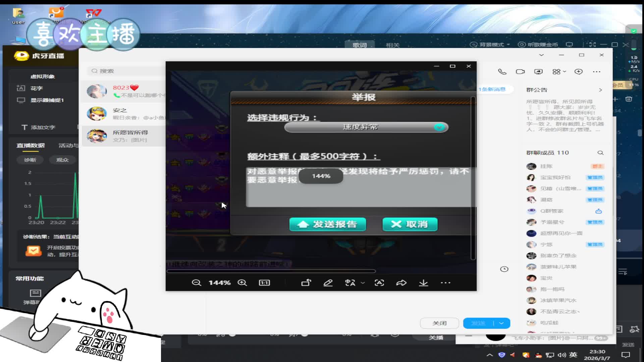Forward the image with the share arrow
Viewport: 644px width, 362px height.
(x=401, y=283)
